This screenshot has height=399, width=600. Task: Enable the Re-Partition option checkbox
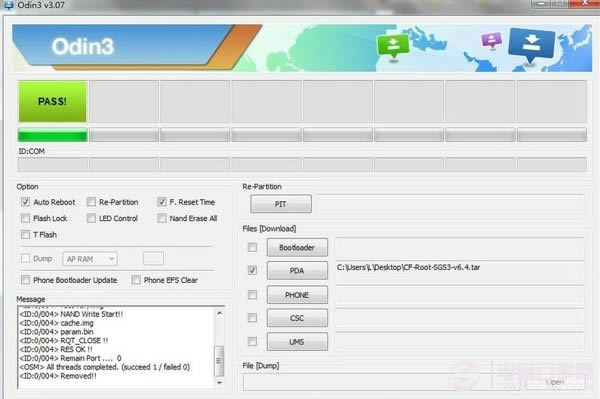coord(91,202)
